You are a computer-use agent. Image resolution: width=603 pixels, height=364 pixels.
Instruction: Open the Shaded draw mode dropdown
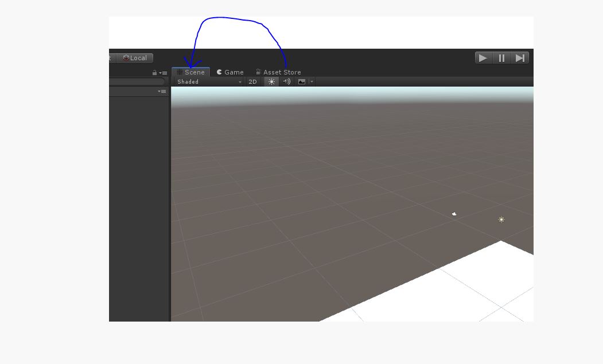209,81
